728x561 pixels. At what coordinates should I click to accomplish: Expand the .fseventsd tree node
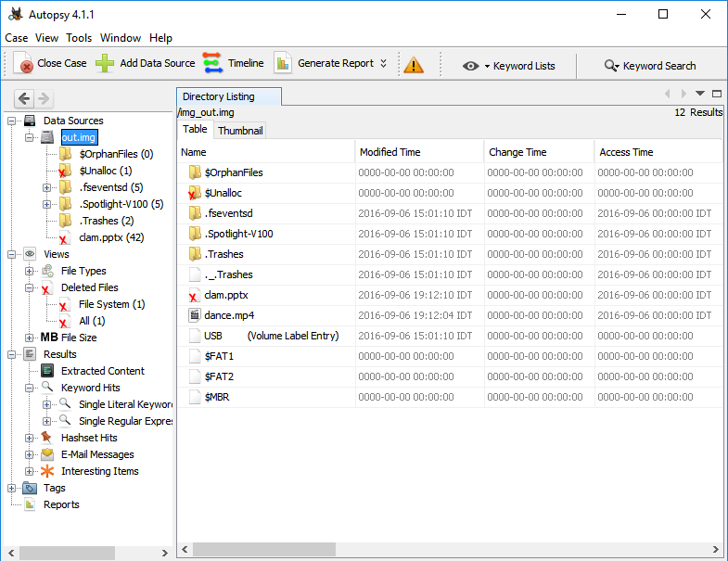pos(46,187)
